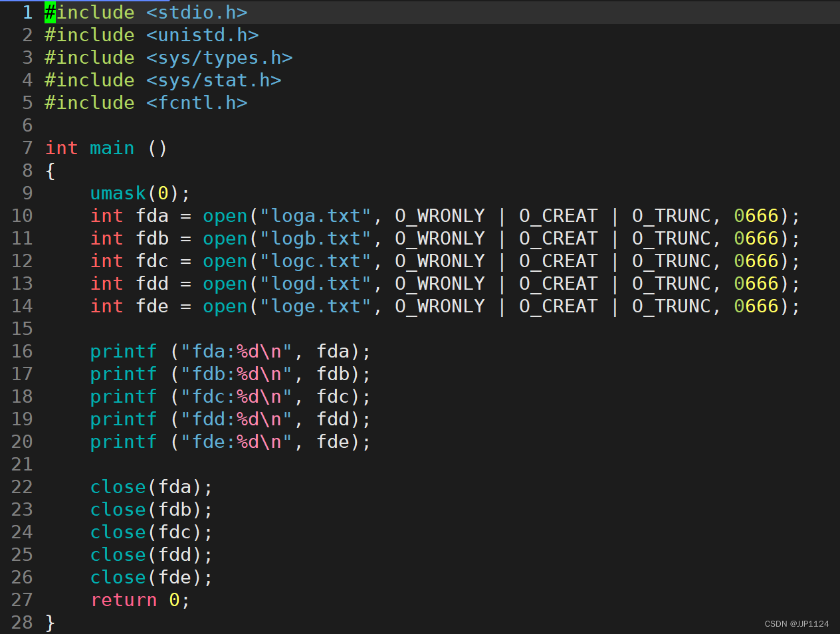Click the 0666 mode on line 13
Screen dimensions: 840x634
(756, 284)
